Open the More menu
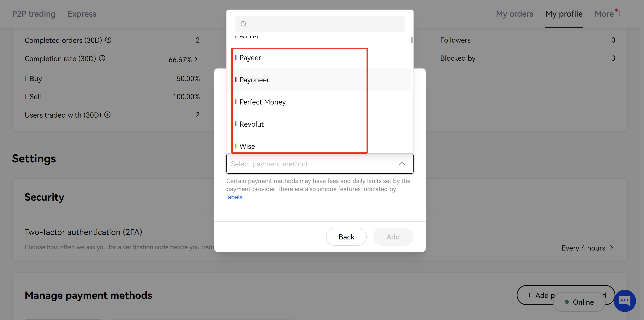644x320 pixels. click(604, 14)
